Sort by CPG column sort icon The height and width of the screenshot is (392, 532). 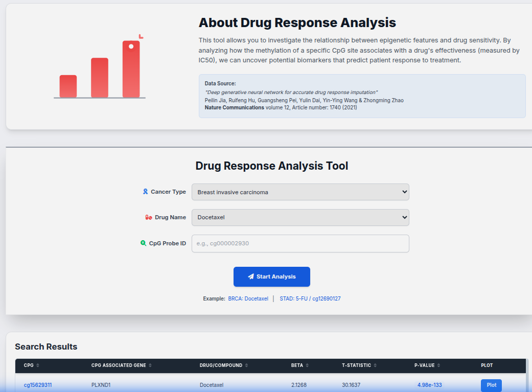(x=38, y=365)
